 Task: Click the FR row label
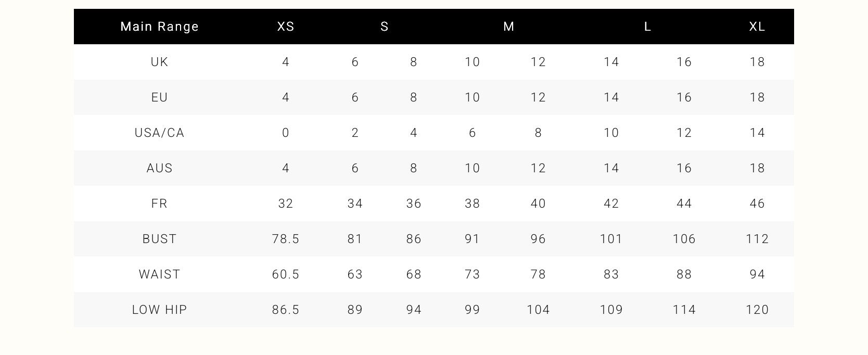tap(159, 204)
